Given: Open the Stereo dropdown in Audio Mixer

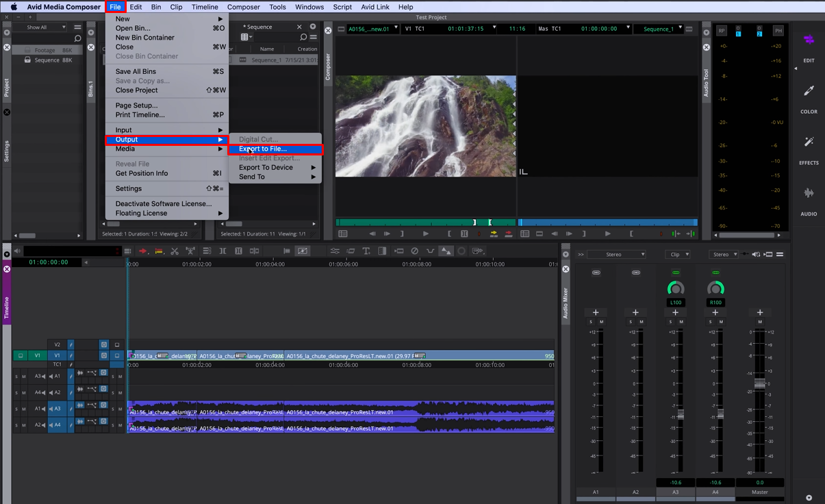Looking at the screenshot, I should click(x=616, y=254).
